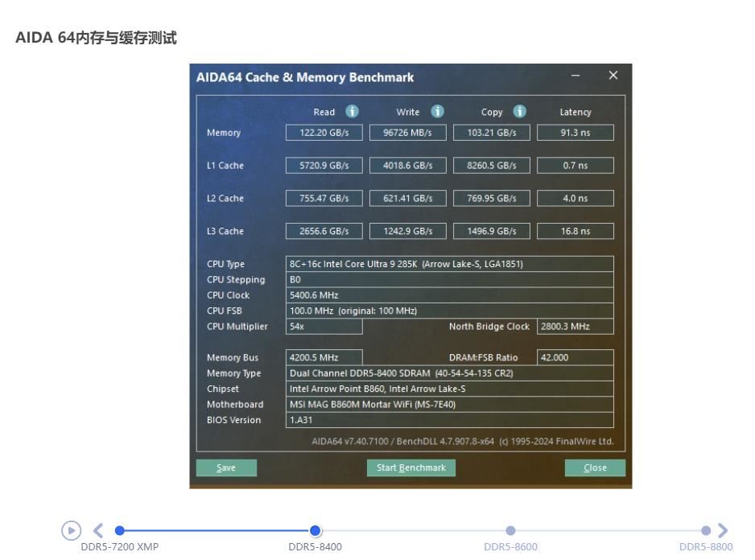The image size is (755, 560).
Task: Click L1 Cache latency 0.7 ns
Action: coord(576,165)
